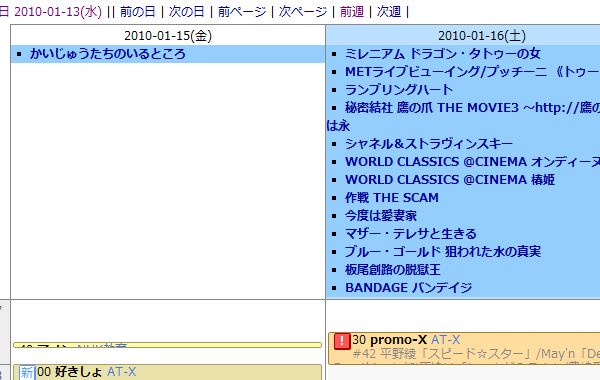Open ブルー・ゴールド 狙われた水の真実 entry
The height and width of the screenshot is (380, 600).
(x=443, y=252)
